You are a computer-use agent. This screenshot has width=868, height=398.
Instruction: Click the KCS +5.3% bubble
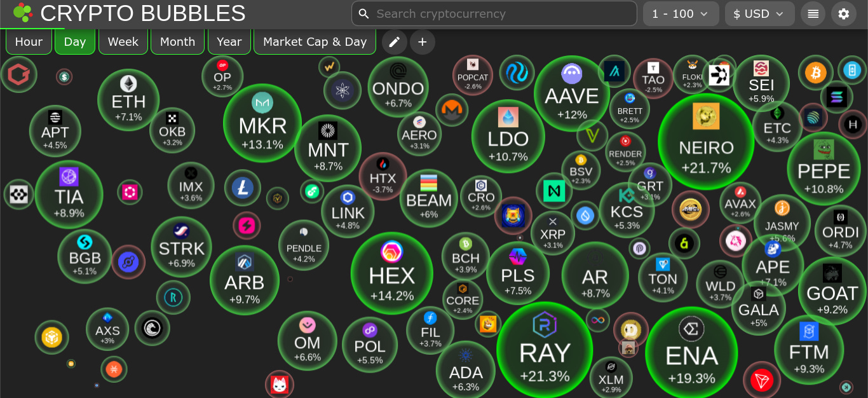(627, 209)
